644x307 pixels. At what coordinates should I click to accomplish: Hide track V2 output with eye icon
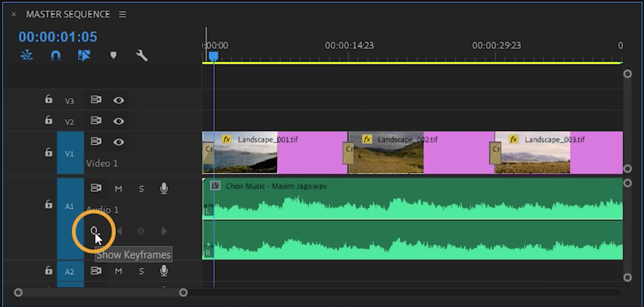tap(119, 121)
